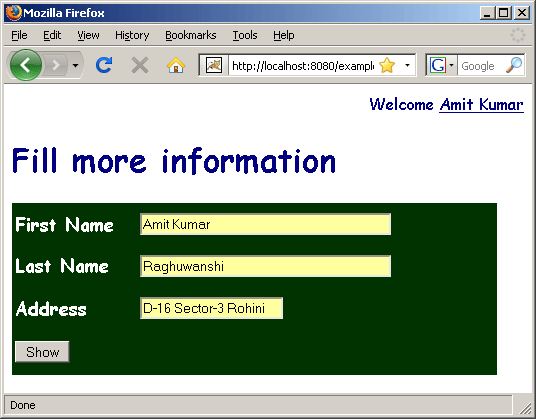Open the Google search engine selector

click(x=441, y=65)
